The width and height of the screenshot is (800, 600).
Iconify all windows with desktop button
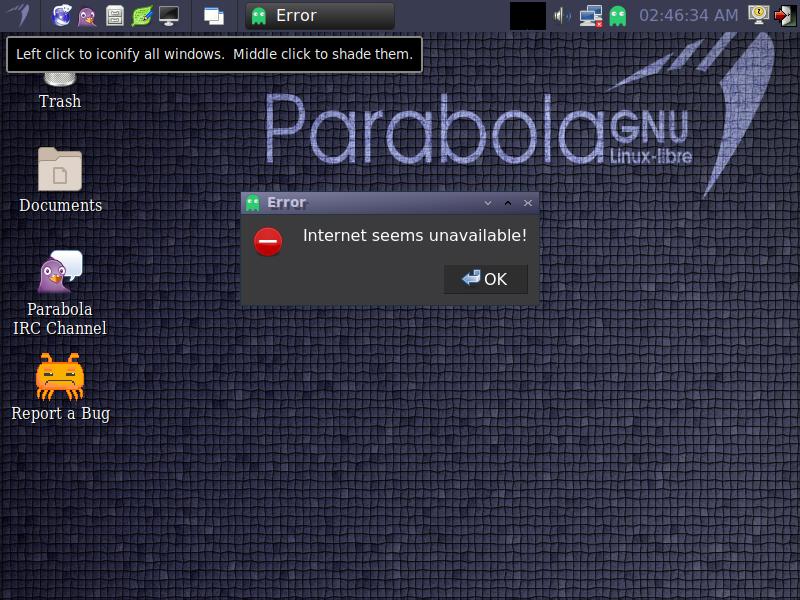[214, 16]
